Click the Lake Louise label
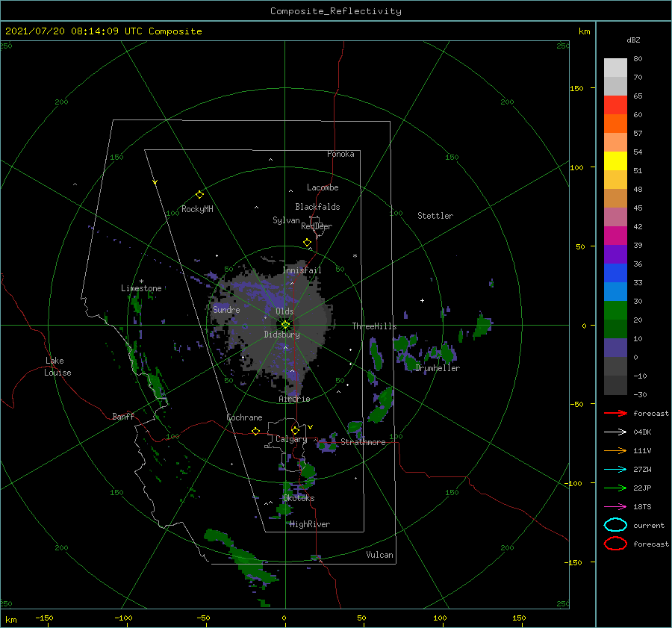Image resolution: width=672 pixels, height=628 pixels. click(x=57, y=367)
